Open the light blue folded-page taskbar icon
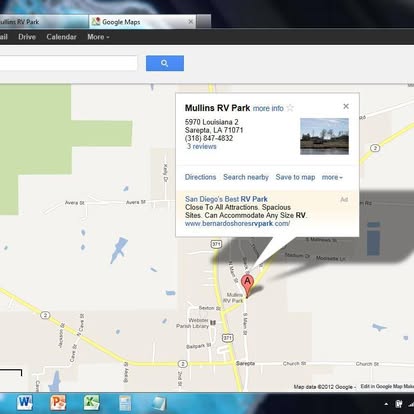Screen dimensions: 414x414 click(159, 403)
